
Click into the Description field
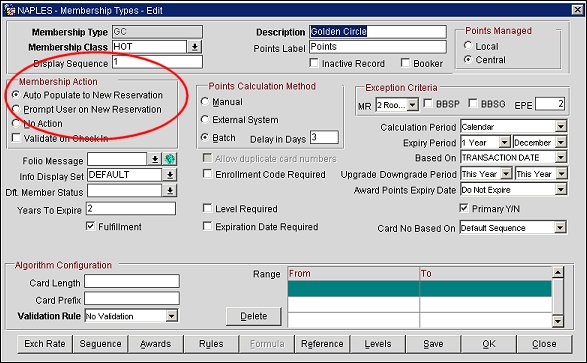click(378, 31)
